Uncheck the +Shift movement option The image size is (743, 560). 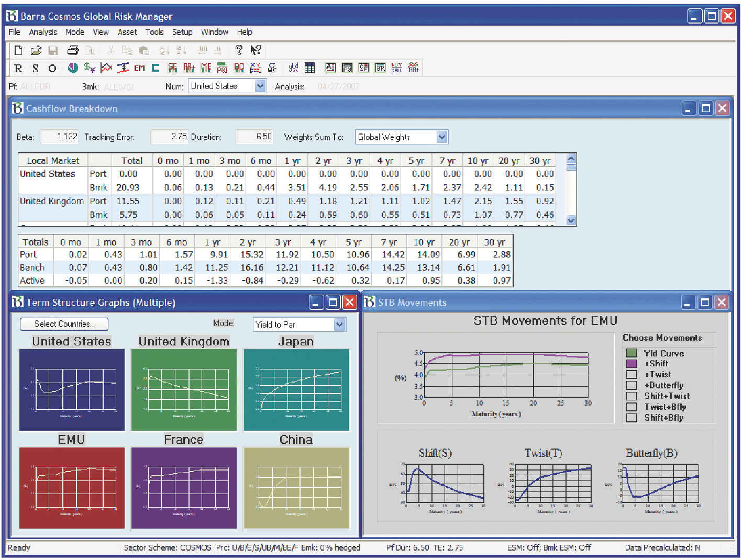(x=631, y=363)
